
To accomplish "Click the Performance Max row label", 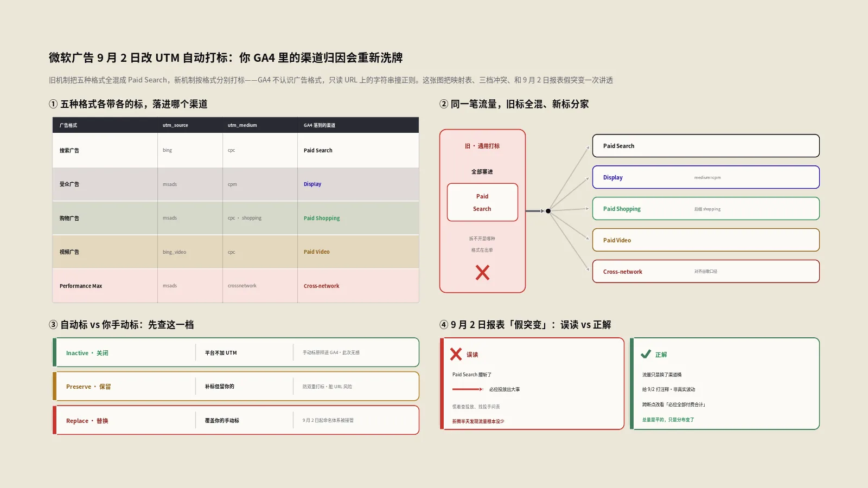I will [x=81, y=286].
